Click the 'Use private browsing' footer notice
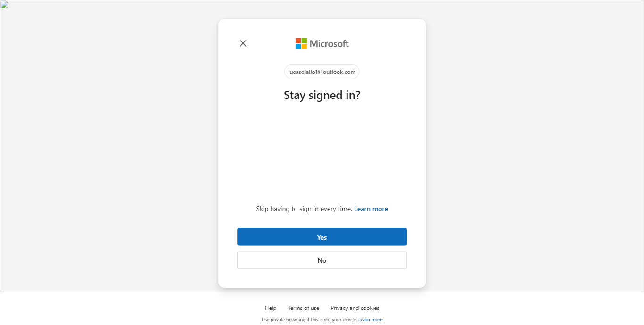Screen dimensions: 644x325 [x=309, y=320]
